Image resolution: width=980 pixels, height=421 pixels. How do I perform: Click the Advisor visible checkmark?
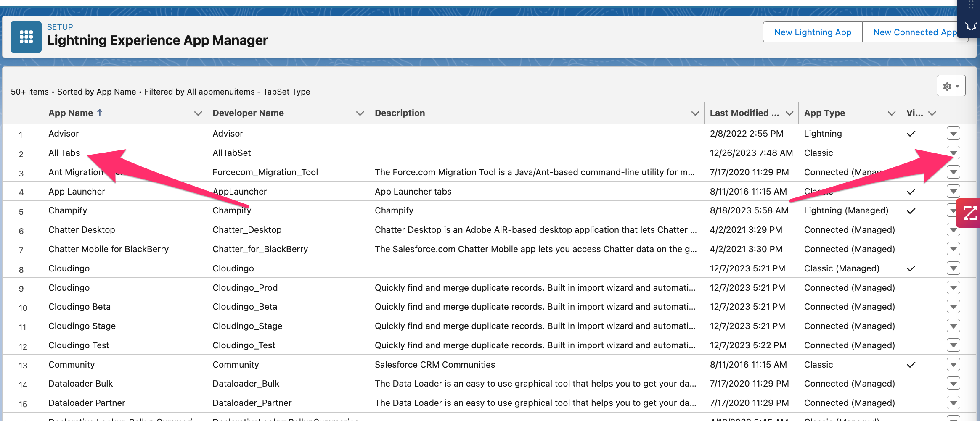click(x=911, y=134)
